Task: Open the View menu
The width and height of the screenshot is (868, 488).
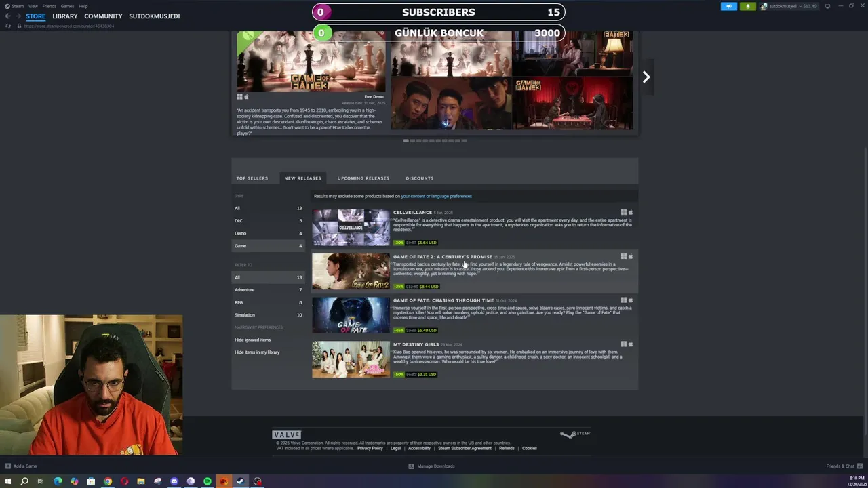Action: click(x=33, y=6)
